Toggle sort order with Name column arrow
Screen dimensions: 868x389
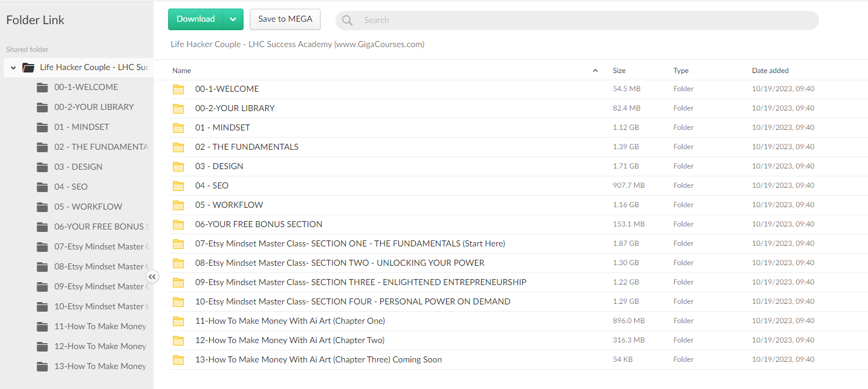(x=595, y=71)
